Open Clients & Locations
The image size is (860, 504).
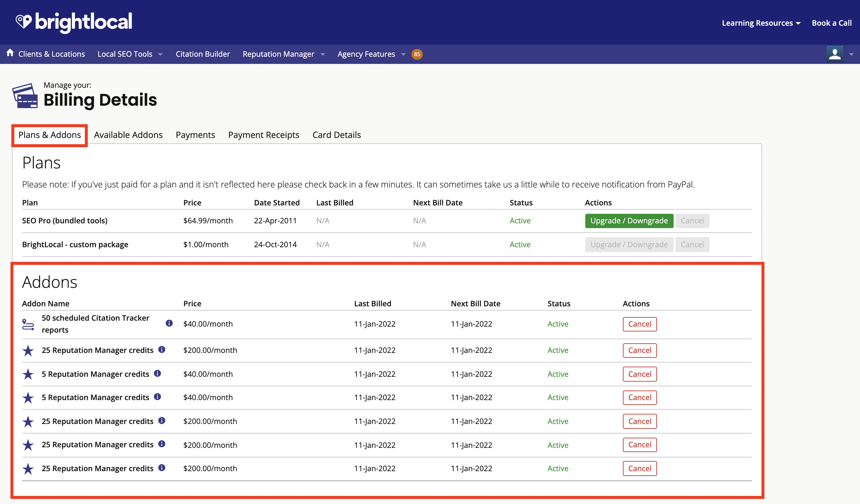pyautogui.click(x=52, y=54)
